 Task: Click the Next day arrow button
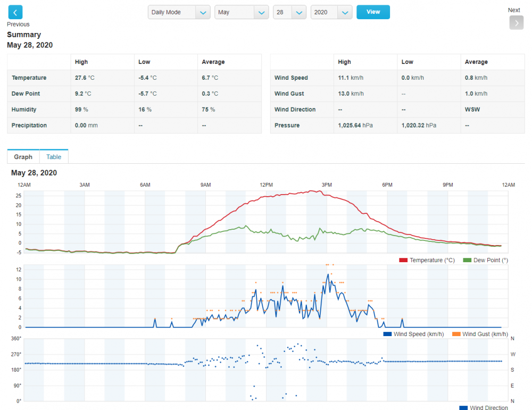click(516, 22)
